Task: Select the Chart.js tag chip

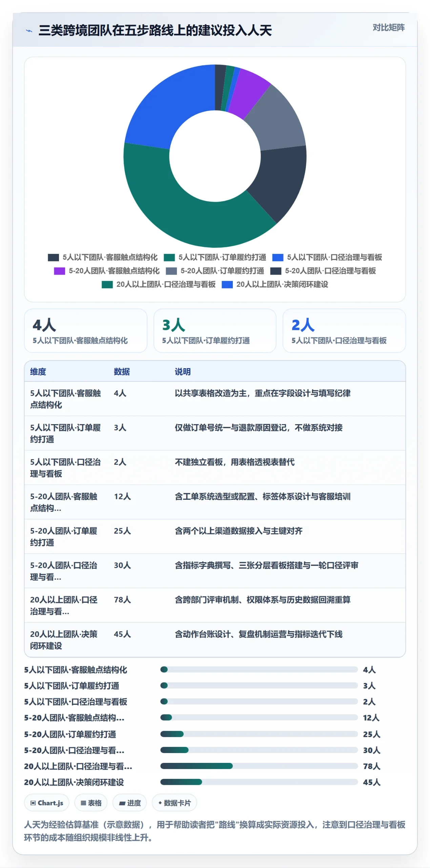Action: (x=47, y=803)
